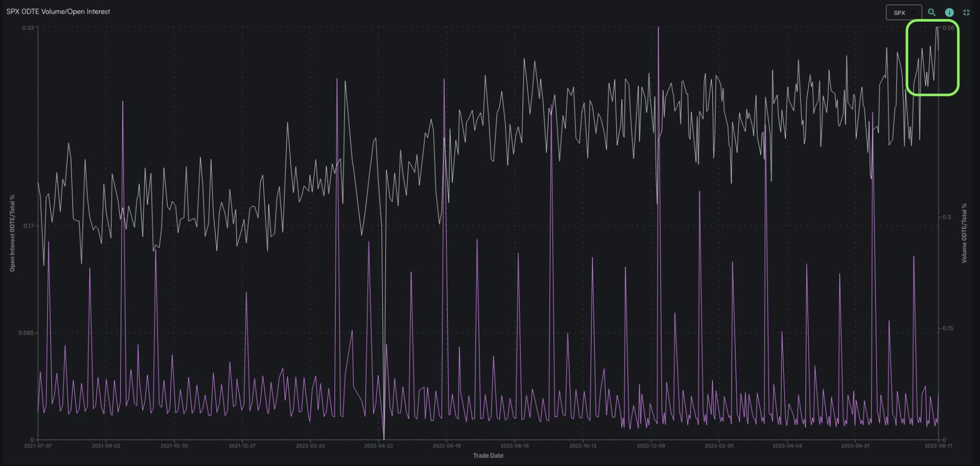This screenshot has width=980, height=466.
Task: Select the 0.17 open interest axis tick
Action: [x=28, y=225]
